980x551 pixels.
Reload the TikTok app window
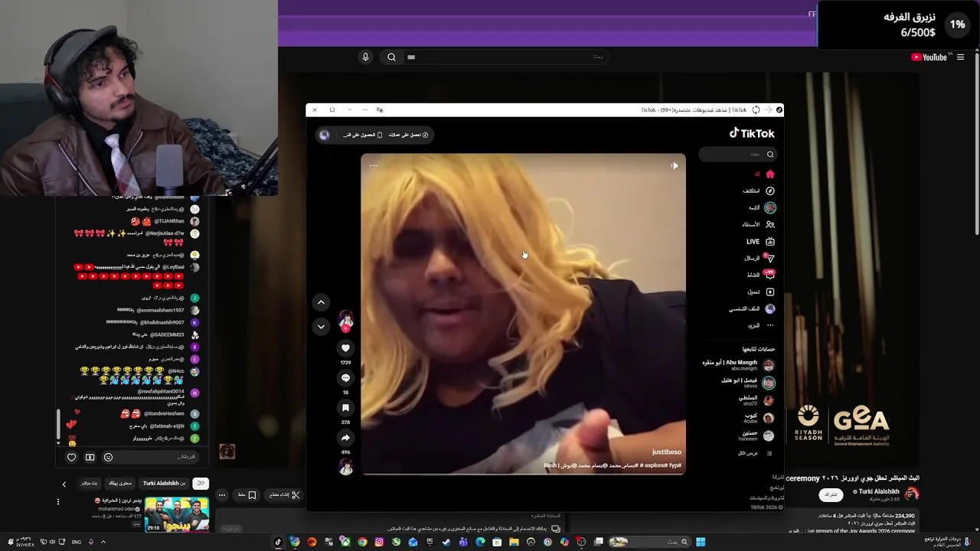click(x=756, y=110)
